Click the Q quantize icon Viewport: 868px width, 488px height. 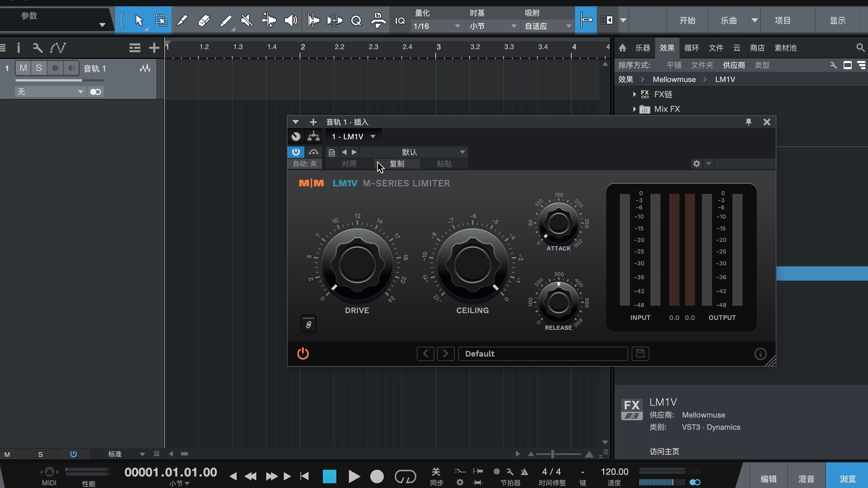[356, 20]
